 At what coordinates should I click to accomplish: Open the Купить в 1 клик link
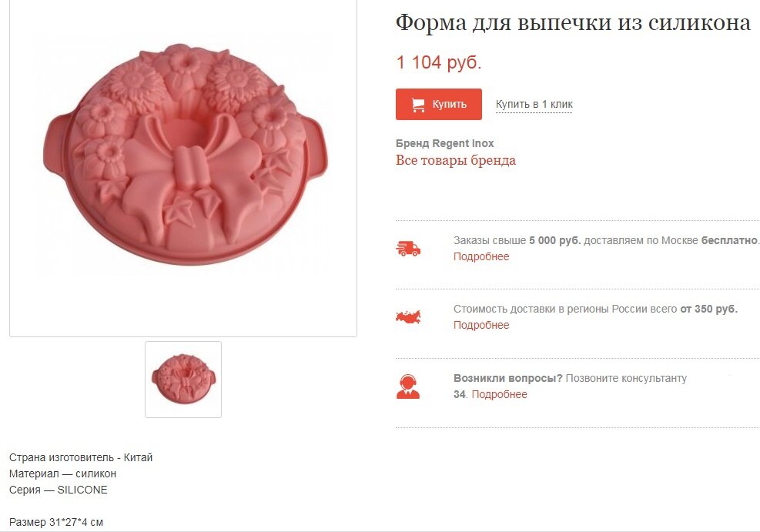(534, 104)
